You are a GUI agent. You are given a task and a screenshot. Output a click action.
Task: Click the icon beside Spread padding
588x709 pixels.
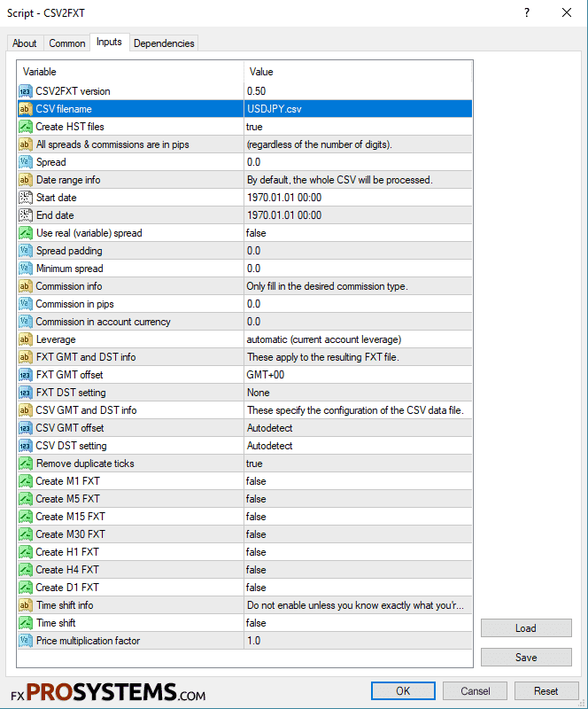(x=26, y=251)
